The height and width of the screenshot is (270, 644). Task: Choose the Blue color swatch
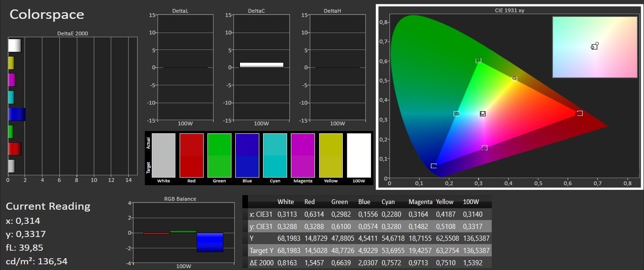(247, 155)
